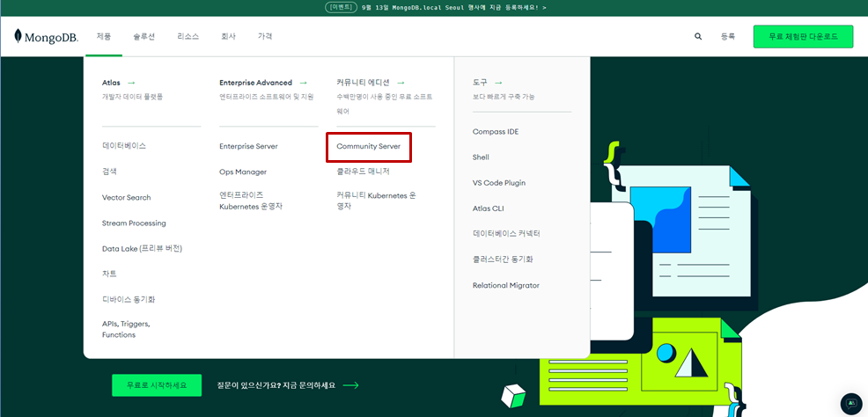Select 데이터베이스 under Atlas
Image resolution: width=868 pixels, height=417 pixels.
pos(124,146)
